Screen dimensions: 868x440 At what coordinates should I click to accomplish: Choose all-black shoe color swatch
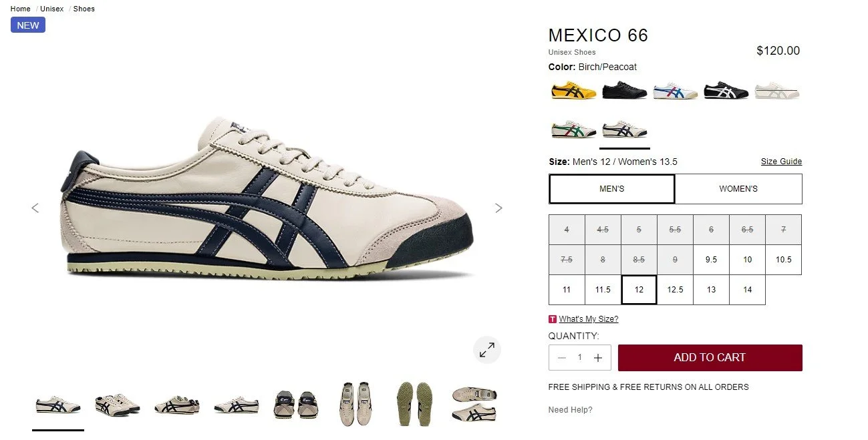625,91
